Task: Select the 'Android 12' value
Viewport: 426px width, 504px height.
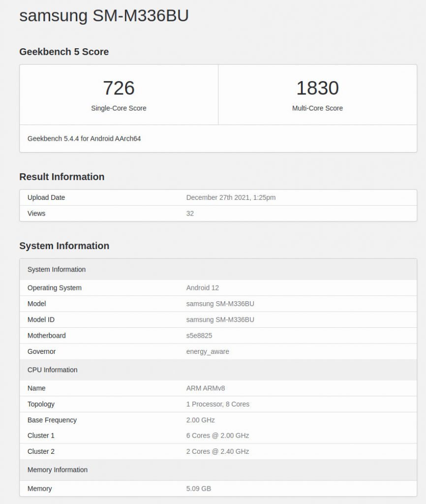Action: coord(202,287)
